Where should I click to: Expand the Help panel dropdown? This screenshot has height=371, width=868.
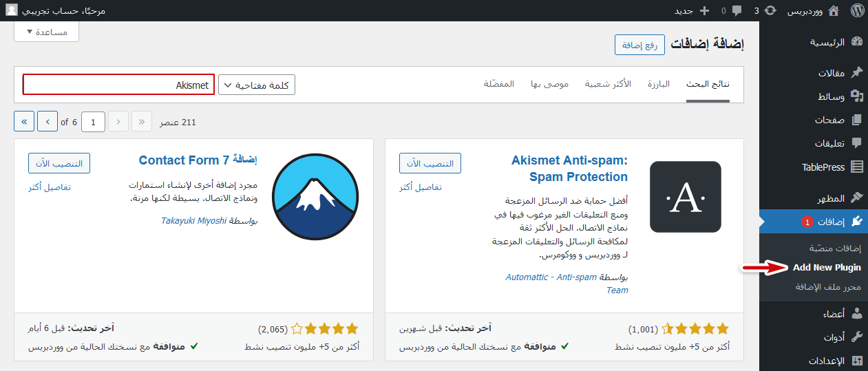pos(46,32)
